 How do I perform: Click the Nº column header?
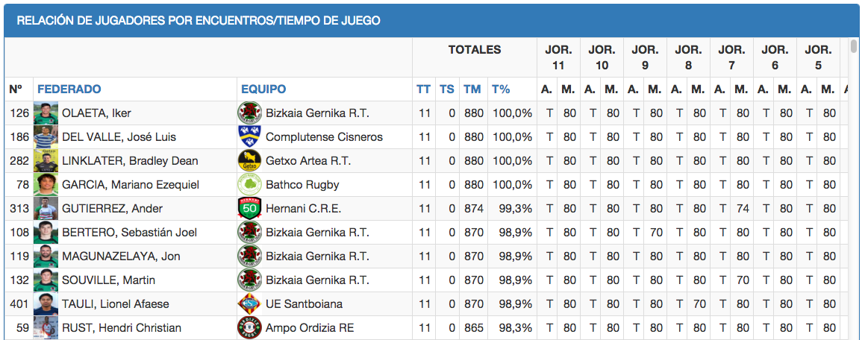(16, 89)
